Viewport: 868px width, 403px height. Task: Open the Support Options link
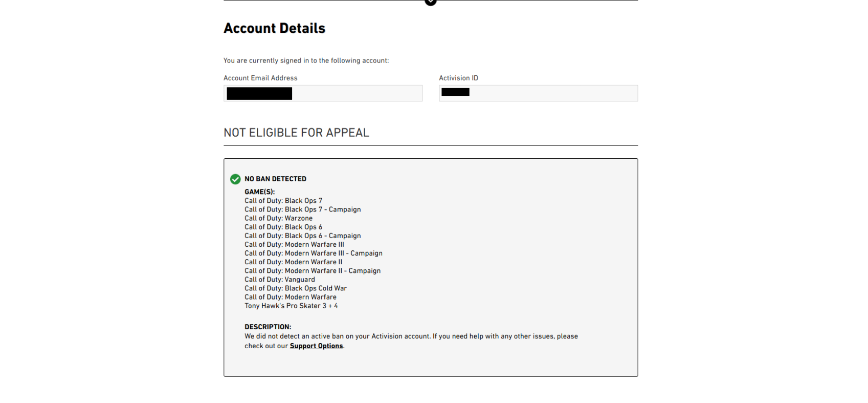point(316,346)
